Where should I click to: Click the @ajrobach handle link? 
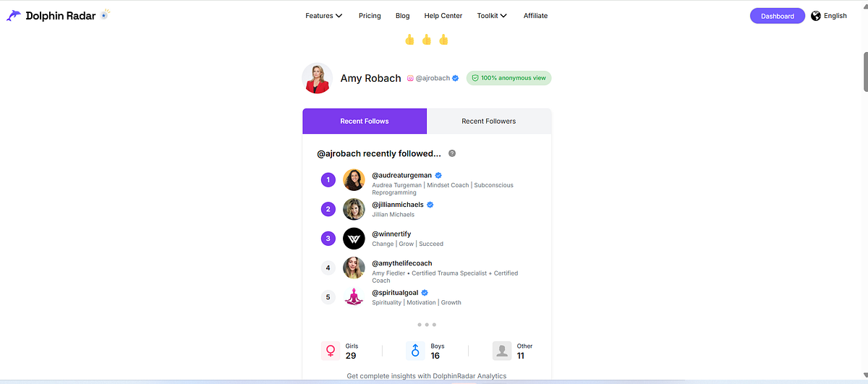(433, 78)
